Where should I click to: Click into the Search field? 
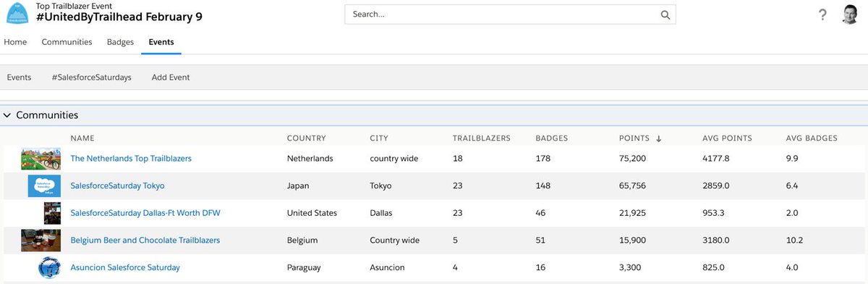(x=510, y=14)
